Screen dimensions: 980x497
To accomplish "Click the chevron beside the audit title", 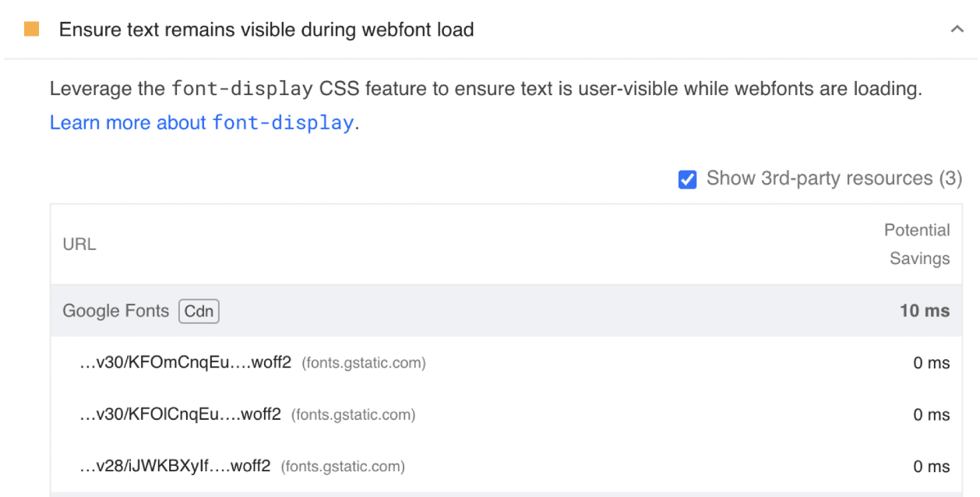I will (957, 29).
